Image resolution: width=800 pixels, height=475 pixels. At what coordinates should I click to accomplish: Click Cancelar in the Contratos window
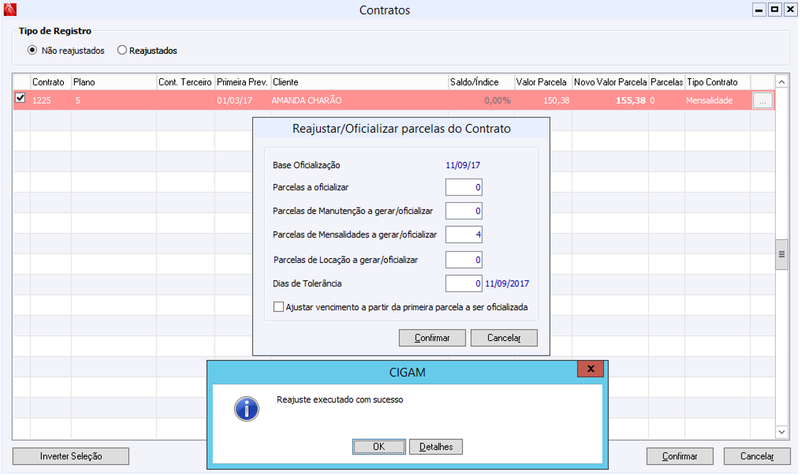click(x=757, y=456)
